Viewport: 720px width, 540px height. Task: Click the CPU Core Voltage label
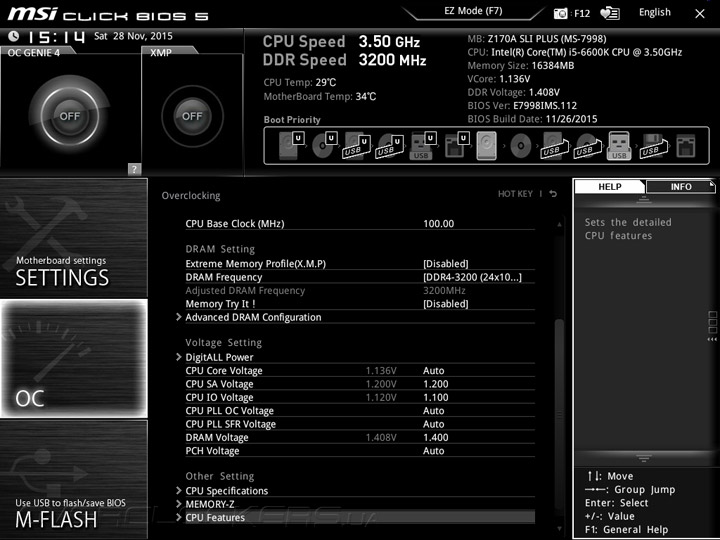(224, 371)
